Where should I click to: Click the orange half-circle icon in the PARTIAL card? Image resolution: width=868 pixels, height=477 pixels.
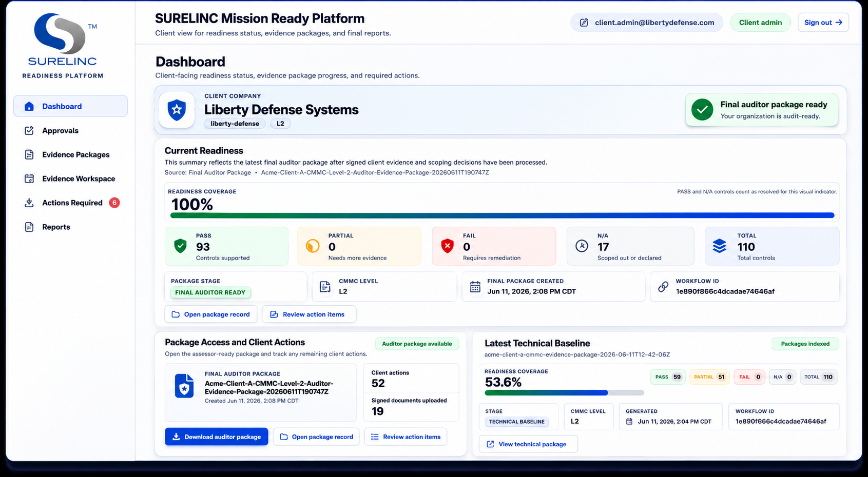coord(313,246)
